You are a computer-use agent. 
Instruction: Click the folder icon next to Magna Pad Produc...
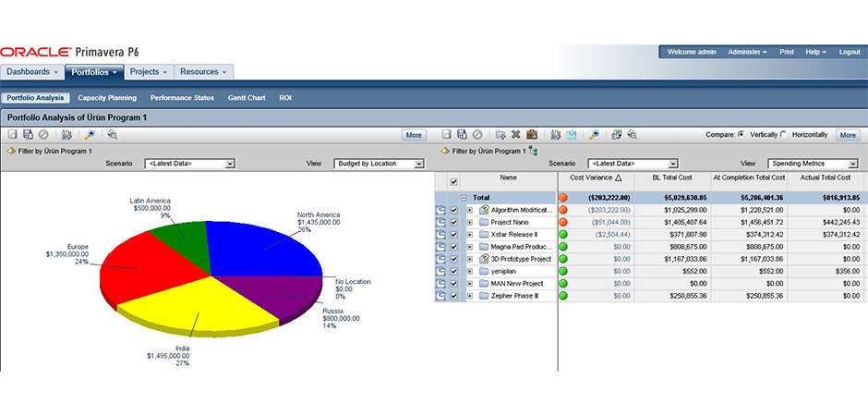click(485, 247)
